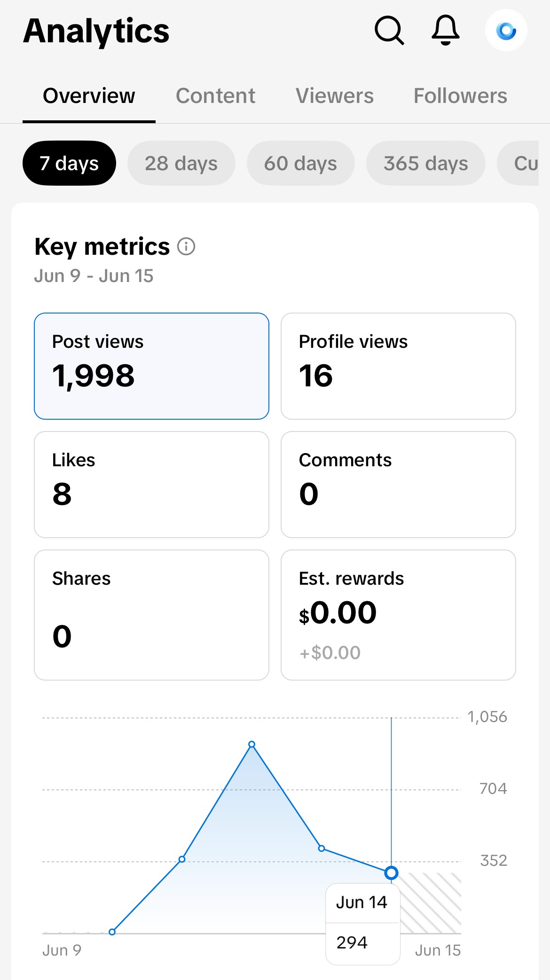
Task: Select the 28 days range pill
Action: [x=181, y=163]
